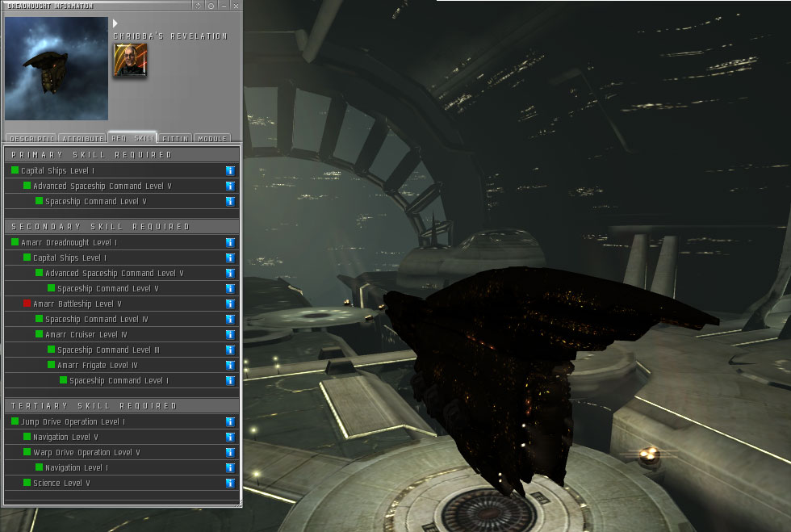This screenshot has width=791, height=532.
Task: Select the Amarr Dreadnought Level I row
Action: coord(122,242)
